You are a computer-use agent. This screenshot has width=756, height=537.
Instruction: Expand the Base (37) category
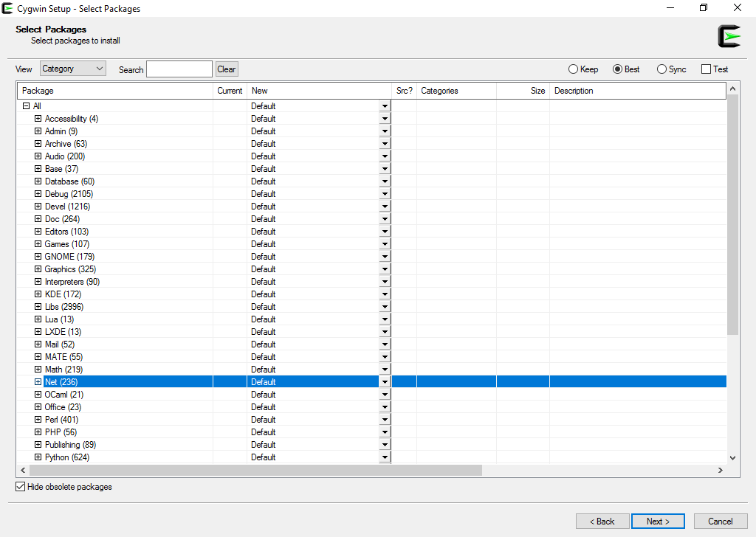(x=38, y=169)
